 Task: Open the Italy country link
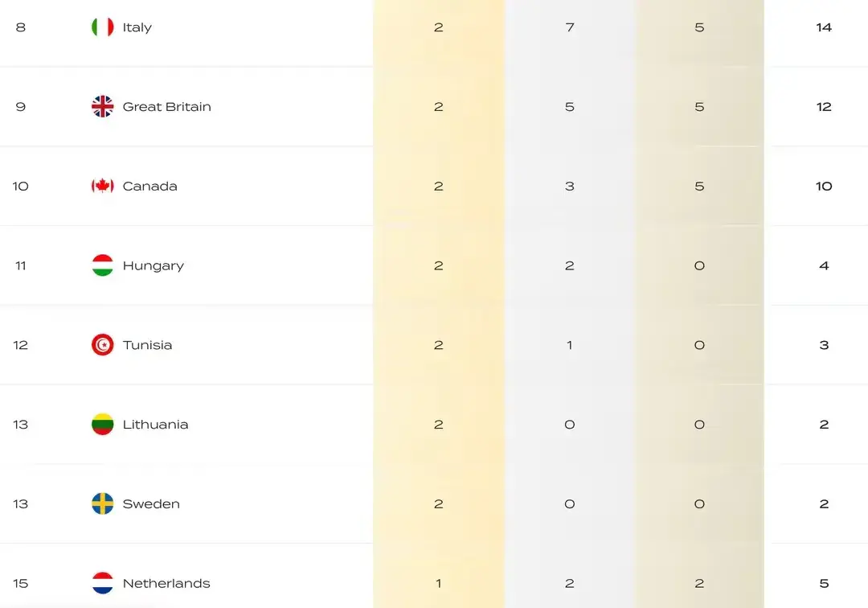137,27
